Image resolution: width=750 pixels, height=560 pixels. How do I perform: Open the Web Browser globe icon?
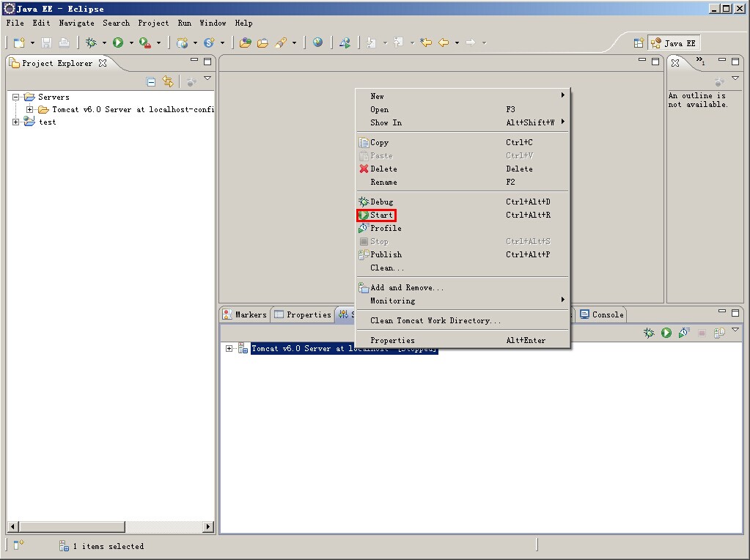click(x=317, y=43)
